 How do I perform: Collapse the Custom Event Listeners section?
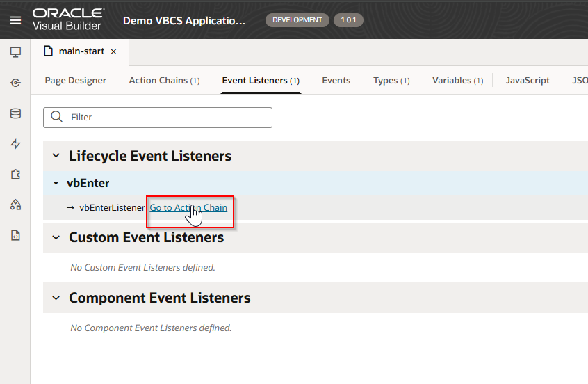[x=56, y=237]
